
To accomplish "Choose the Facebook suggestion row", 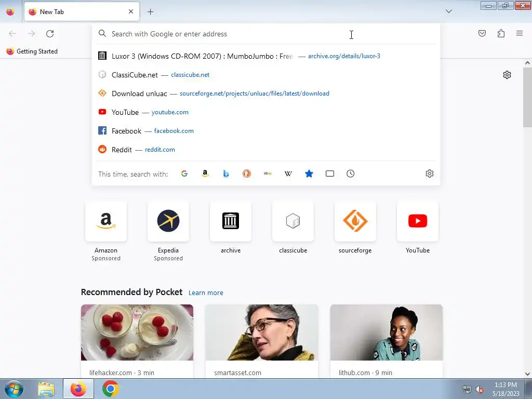I will [266, 130].
